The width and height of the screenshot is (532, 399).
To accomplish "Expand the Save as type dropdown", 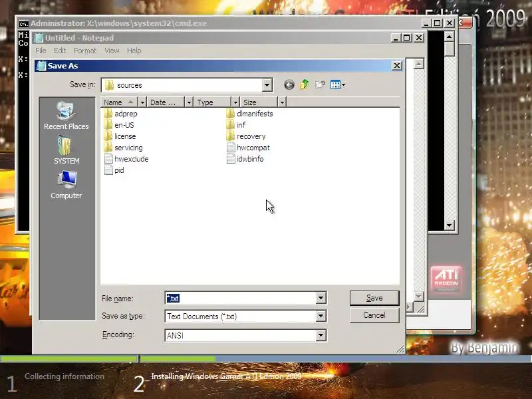I will pos(321,317).
